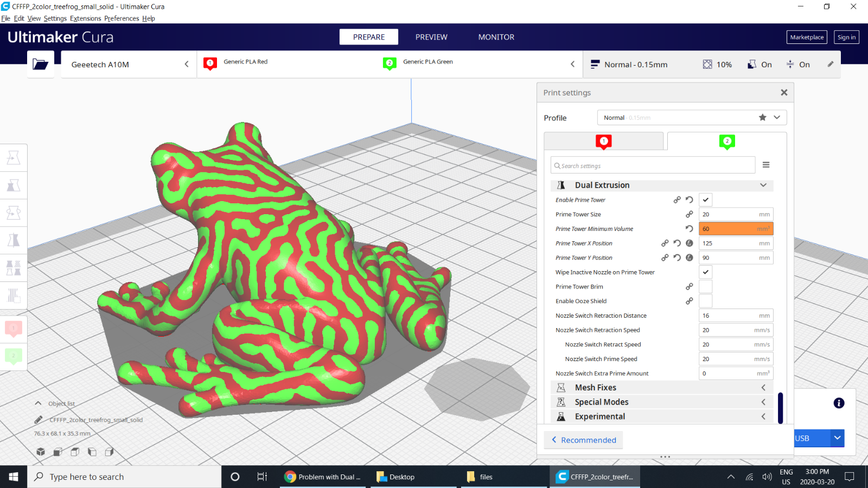Select the Move tool in left toolbar
The image size is (868, 488).
pyautogui.click(x=14, y=158)
